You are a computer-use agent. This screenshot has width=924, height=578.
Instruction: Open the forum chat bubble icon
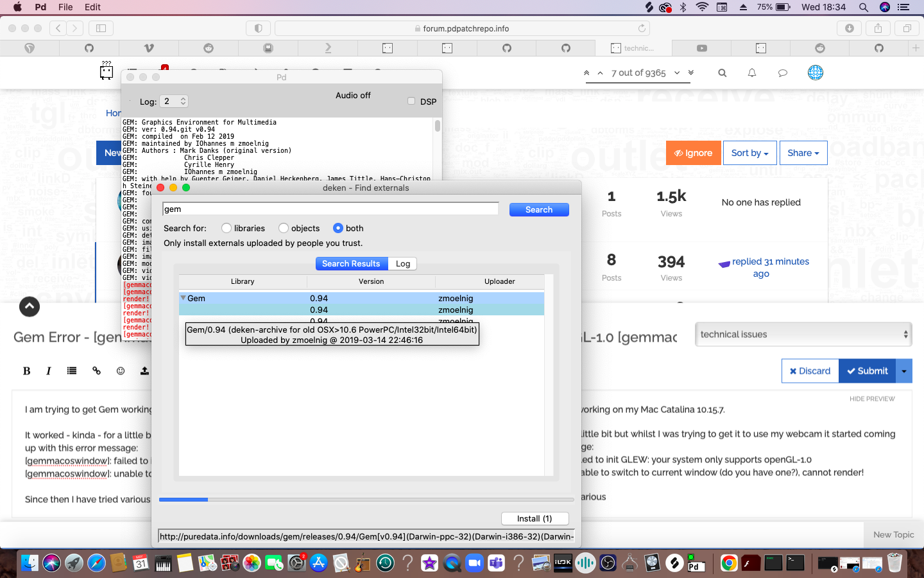click(782, 73)
